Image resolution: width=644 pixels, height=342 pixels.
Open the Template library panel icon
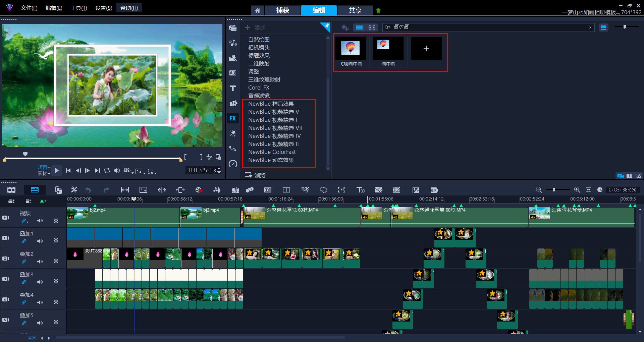(x=232, y=58)
